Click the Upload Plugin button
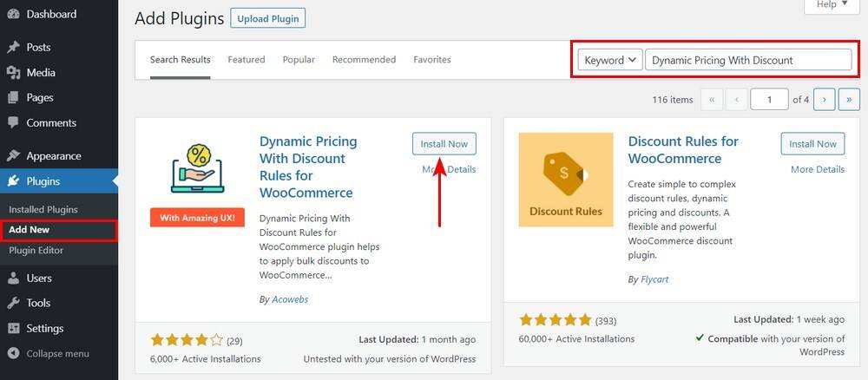Screen dimensions: 868x380 click(267, 18)
